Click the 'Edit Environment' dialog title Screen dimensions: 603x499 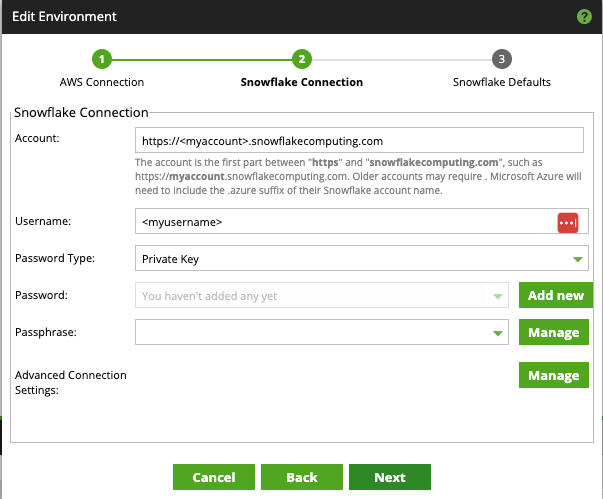pyautogui.click(x=64, y=17)
